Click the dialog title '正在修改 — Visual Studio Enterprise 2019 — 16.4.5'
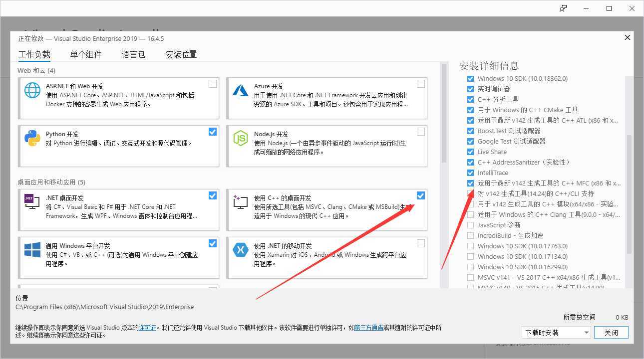The height and width of the screenshot is (359, 644). pos(91,38)
